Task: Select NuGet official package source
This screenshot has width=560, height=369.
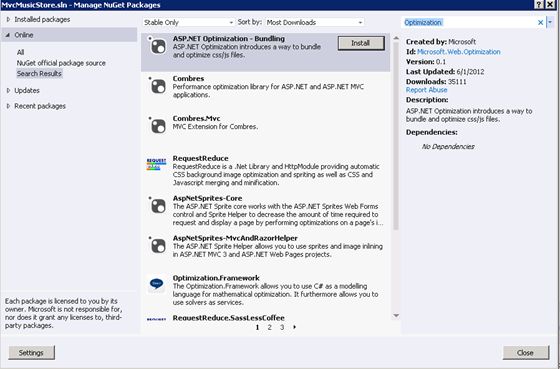Action: [x=61, y=63]
